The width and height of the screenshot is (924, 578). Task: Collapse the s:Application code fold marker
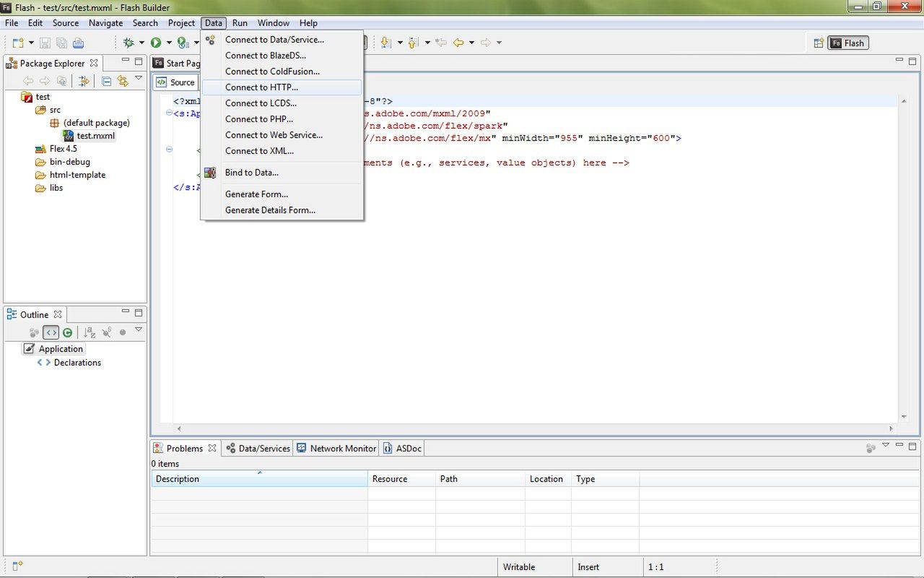[x=169, y=113]
